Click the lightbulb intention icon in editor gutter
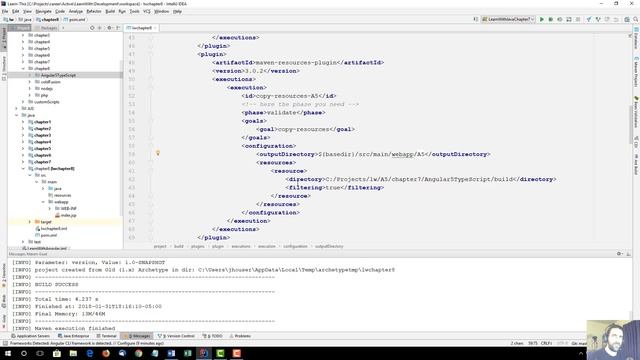 click(158, 153)
